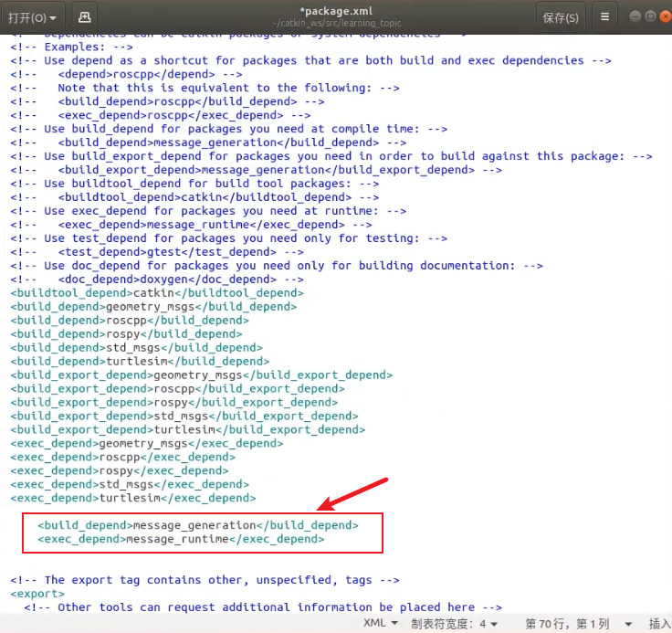Viewport: 672px width, 633px height.
Task: Click line <exec_depend>std_msgs</exec_depend>
Action: pos(130,485)
